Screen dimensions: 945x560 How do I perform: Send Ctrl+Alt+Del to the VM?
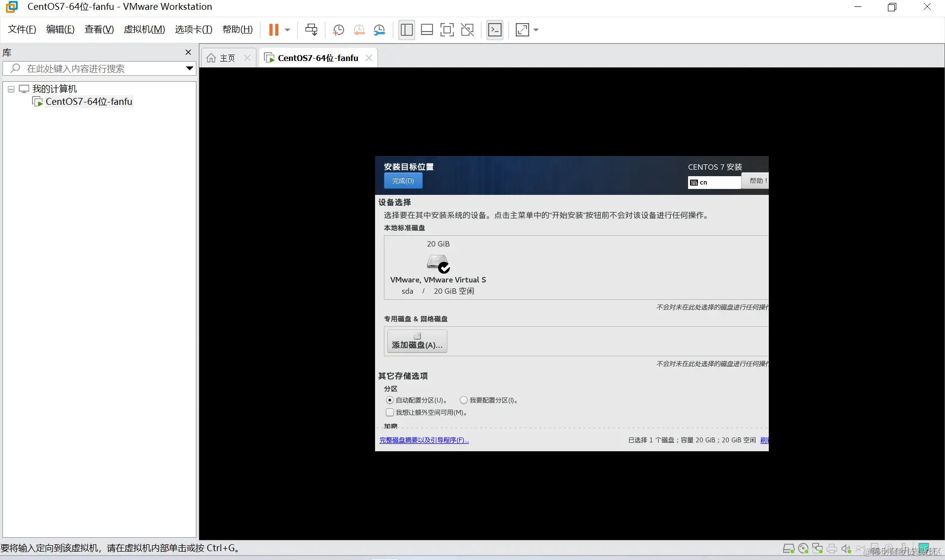pyautogui.click(x=311, y=30)
